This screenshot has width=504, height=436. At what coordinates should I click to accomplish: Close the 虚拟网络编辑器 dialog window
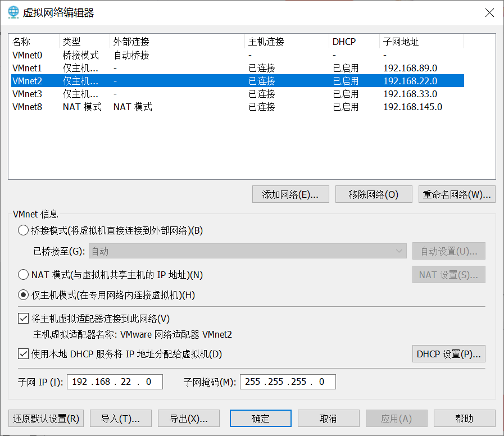[x=489, y=12]
